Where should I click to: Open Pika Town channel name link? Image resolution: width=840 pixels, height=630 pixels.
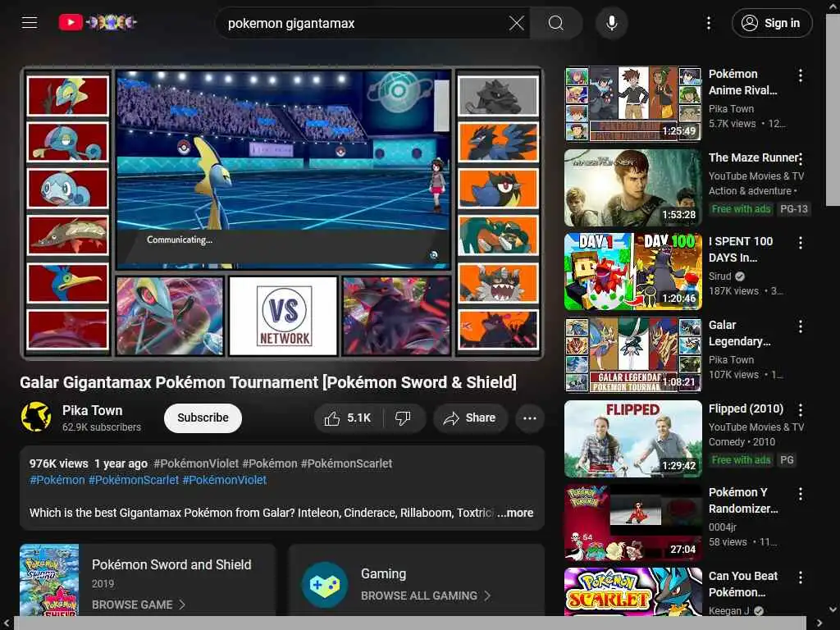click(92, 410)
